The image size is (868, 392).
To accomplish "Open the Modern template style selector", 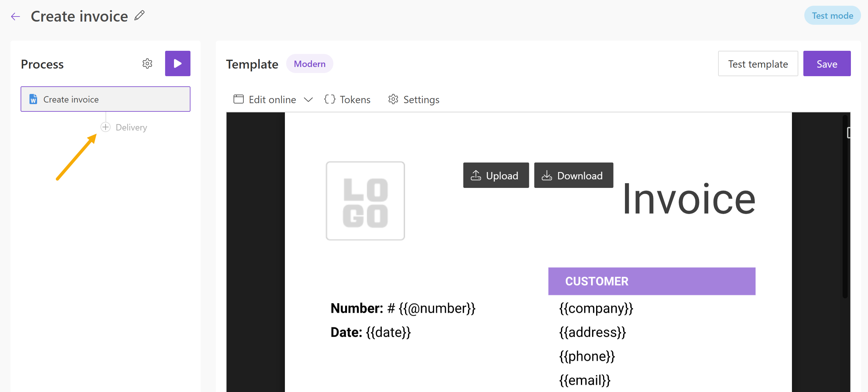I will [x=309, y=63].
